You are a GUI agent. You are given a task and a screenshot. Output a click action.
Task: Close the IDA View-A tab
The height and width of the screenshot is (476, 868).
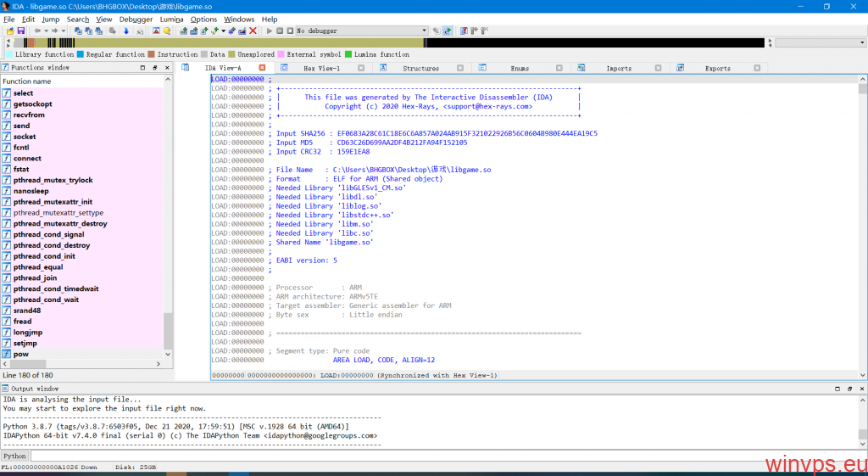tap(263, 68)
